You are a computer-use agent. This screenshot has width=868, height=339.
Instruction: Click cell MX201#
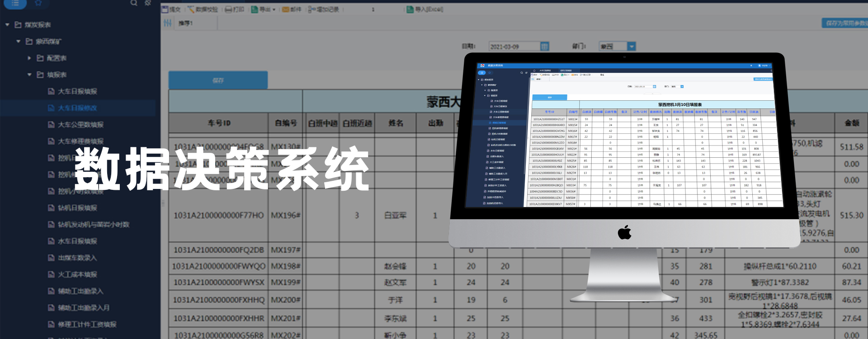point(286,318)
